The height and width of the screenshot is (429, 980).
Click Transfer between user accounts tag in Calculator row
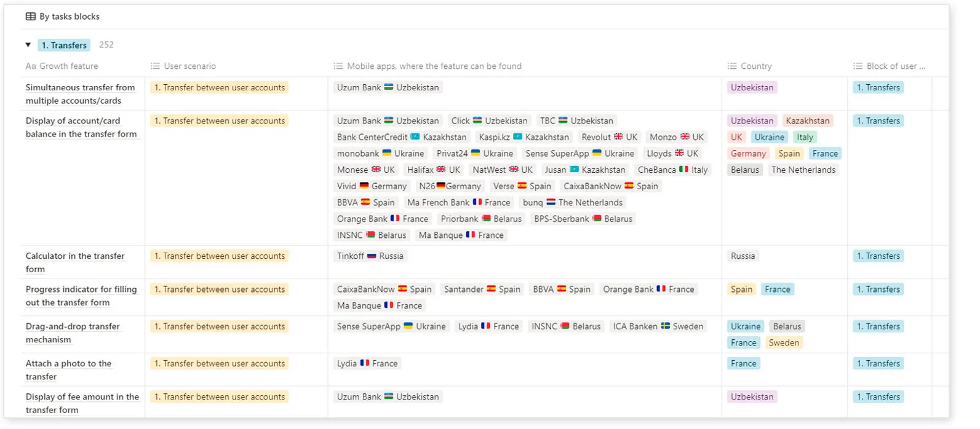pos(220,256)
